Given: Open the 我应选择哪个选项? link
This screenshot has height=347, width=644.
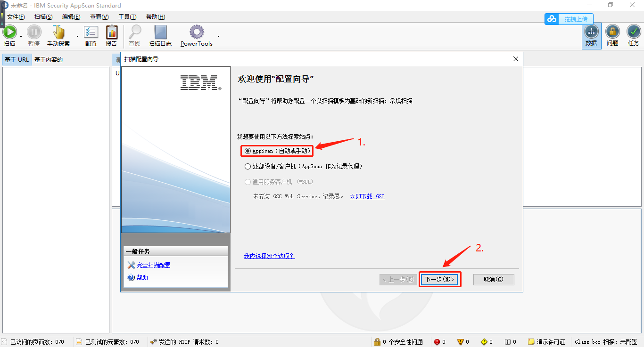Looking at the screenshot, I should coord(269,256).
